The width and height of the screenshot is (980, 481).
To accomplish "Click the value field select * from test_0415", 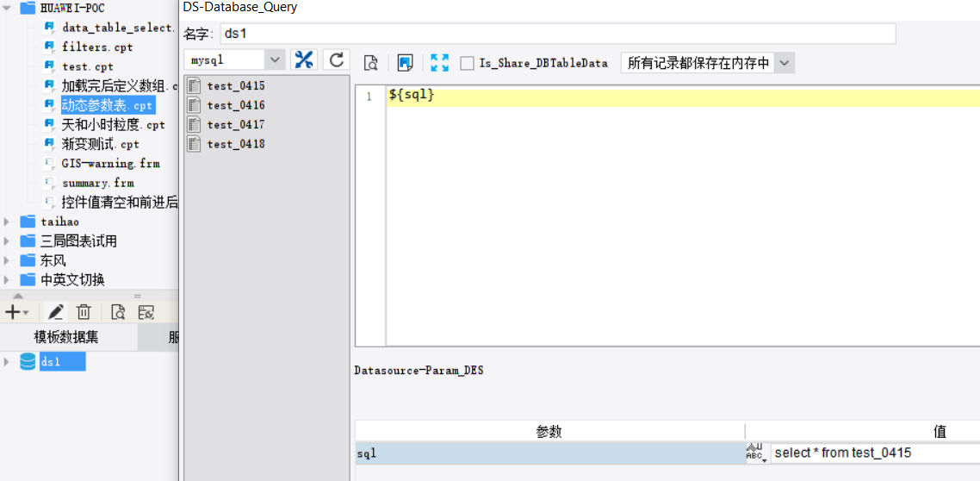I will point(875,453).
